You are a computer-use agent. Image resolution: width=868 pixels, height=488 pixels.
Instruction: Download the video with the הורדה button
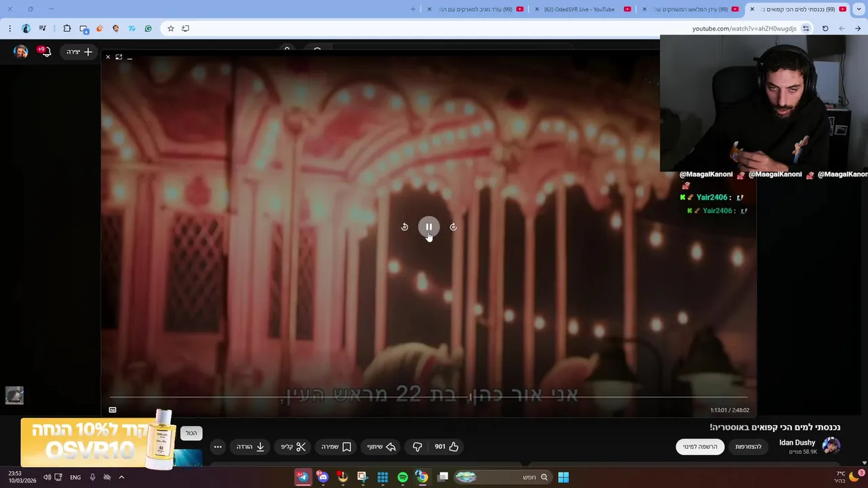point(250,447)
